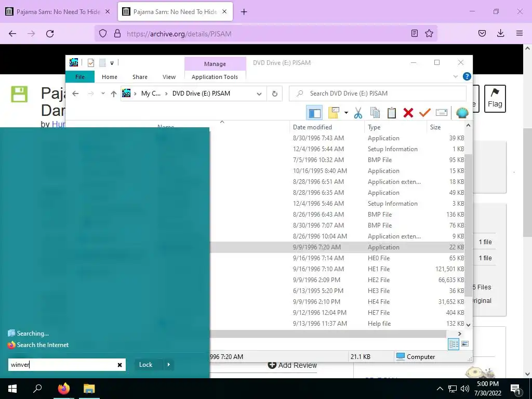Viewport: 532px width, 399px height.
Task: Select the HE7 File row
Action: (337, 313)
